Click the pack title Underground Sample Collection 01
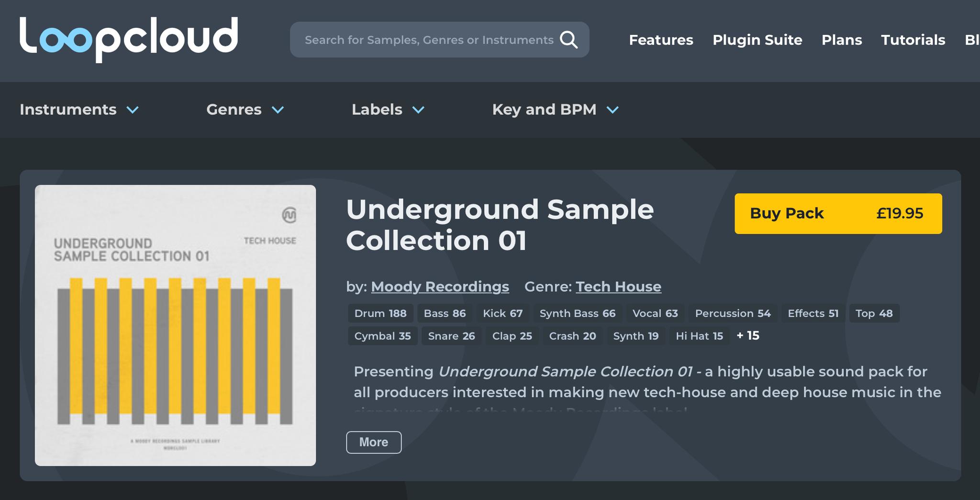The height and width of the screenshot is (500, 980). tap(500, 225)
